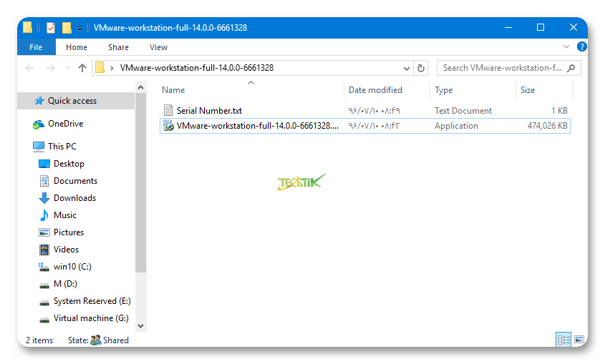The image size is (605, 364).
Task: Switch to the View tab
Action: (x=158, y=47)
